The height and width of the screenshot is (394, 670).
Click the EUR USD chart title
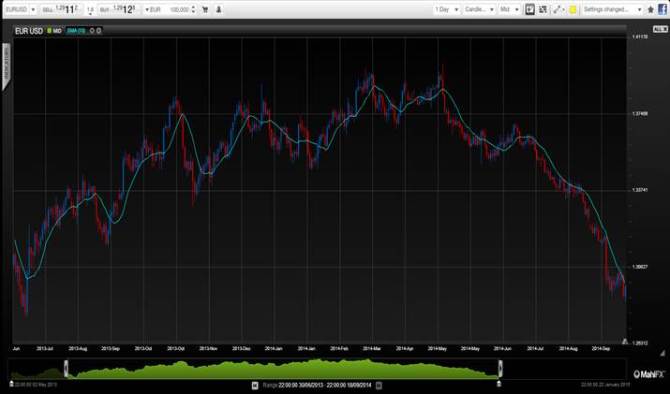pyautogui.click(x=29, y=31)
